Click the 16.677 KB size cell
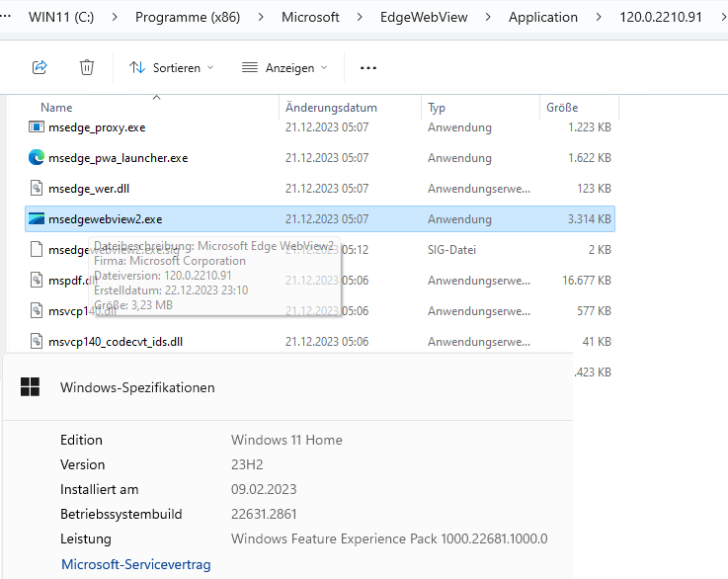The image size is (728, 579). pyautogui.click(x=587, y=281)
